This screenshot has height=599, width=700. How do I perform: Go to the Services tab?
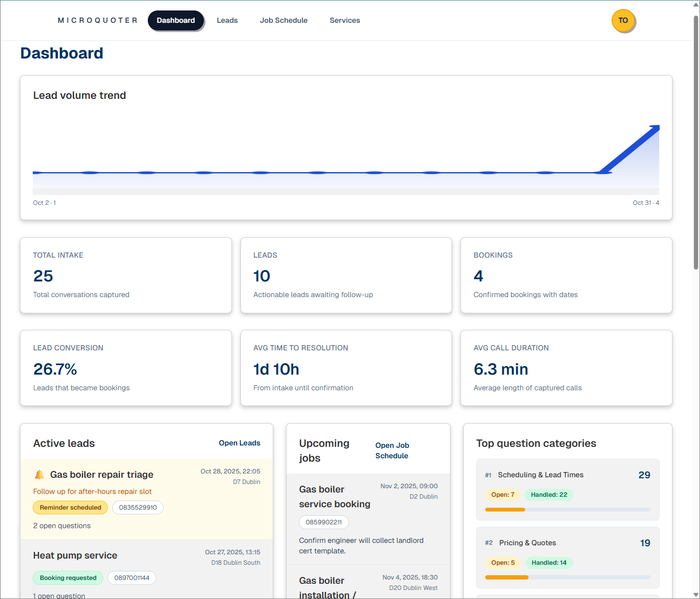pyautogui.click(x=345, y=20)
